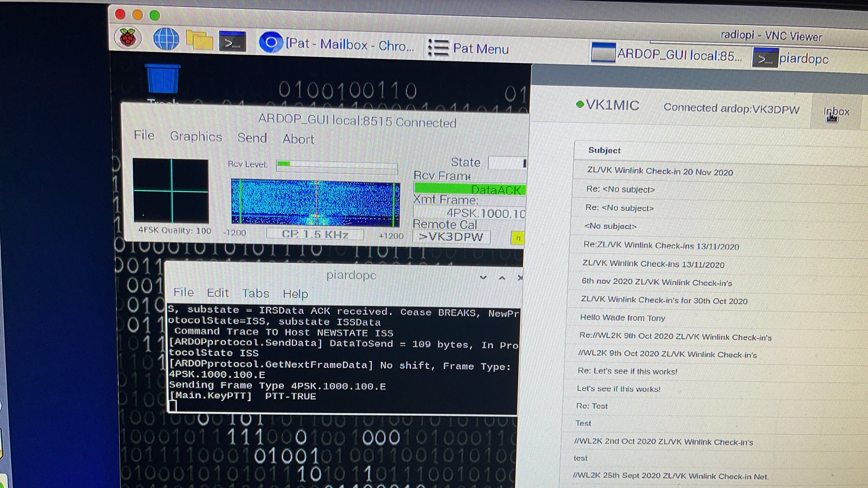868x488 pixels.
Task: Click the 4FSK Quality: 100 label
Action: (x=175, y=230)
